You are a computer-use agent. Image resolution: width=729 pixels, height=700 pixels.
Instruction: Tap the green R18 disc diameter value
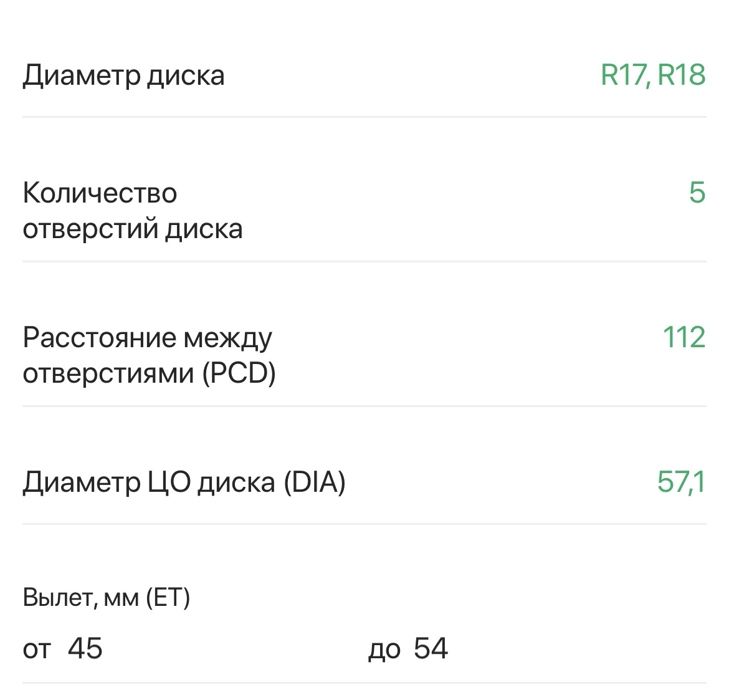[x=682, y=75]
